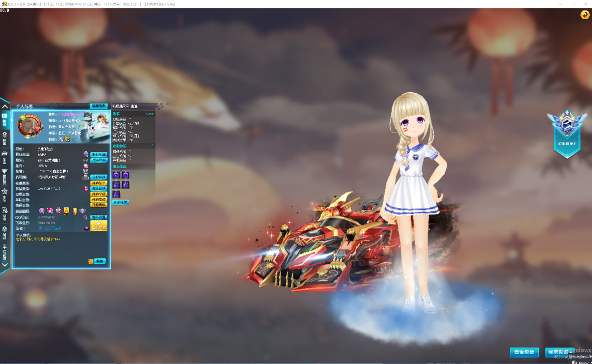Viewport: 592px width, 364px height.
Task: Open the sidebar tab below the star tab
Action: point(4,213)
